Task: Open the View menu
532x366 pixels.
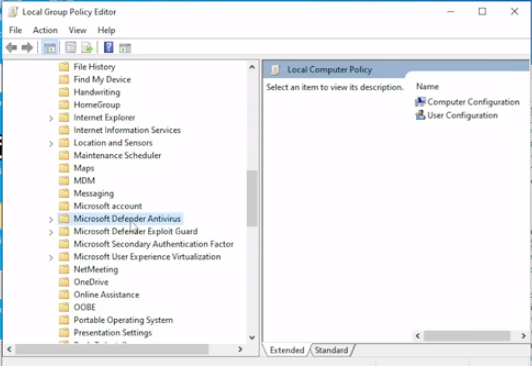Action: tap(77, 30)
